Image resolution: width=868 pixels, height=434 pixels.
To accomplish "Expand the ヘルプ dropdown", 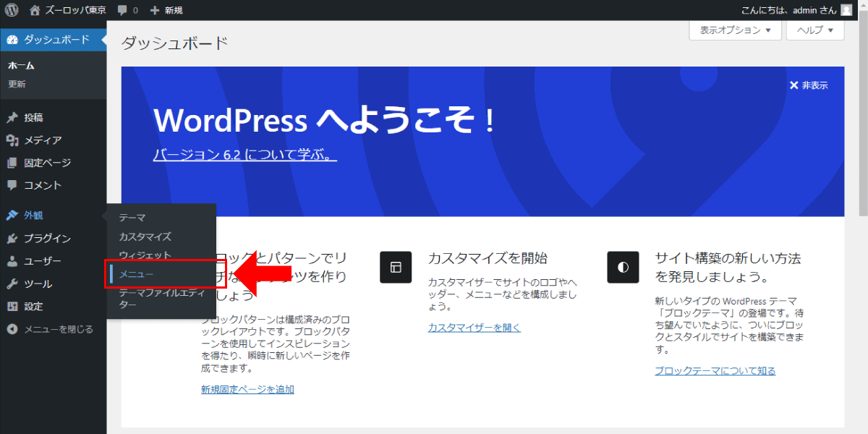I will tap(815, 30).
